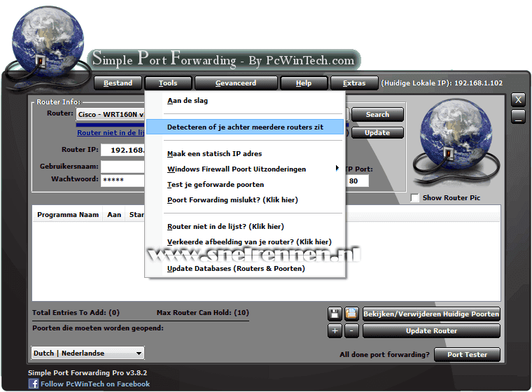The image size is (532, 392).
Task: Click the Huidige Lokale IP address text
Action: click(442, 83)
